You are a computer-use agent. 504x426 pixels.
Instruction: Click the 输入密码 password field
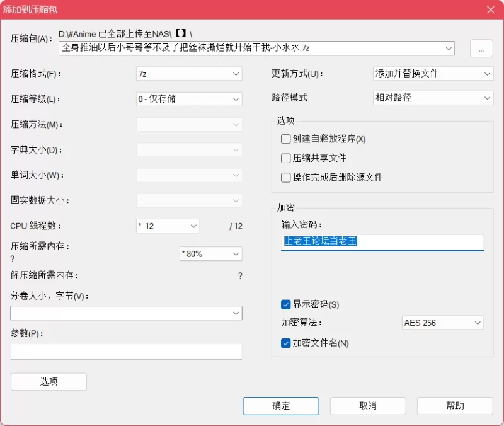[382, 243]
